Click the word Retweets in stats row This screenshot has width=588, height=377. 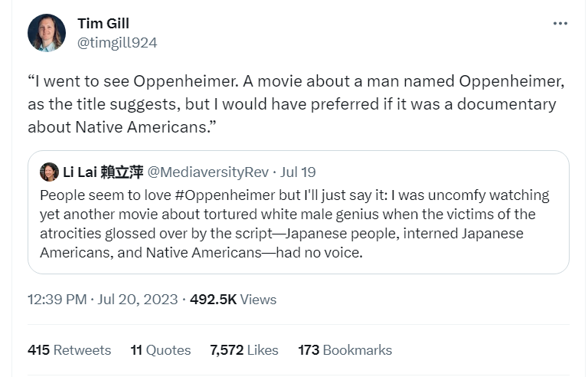tap(82, 350)
